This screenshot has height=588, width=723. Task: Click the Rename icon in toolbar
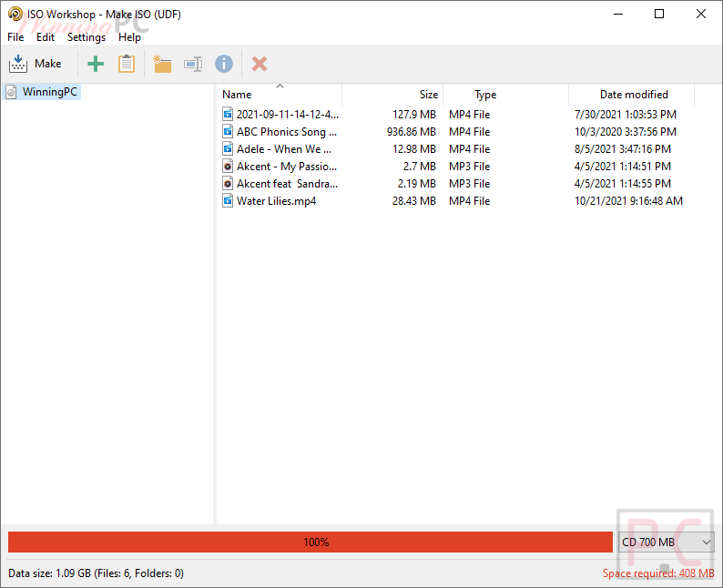pos(193,64)
